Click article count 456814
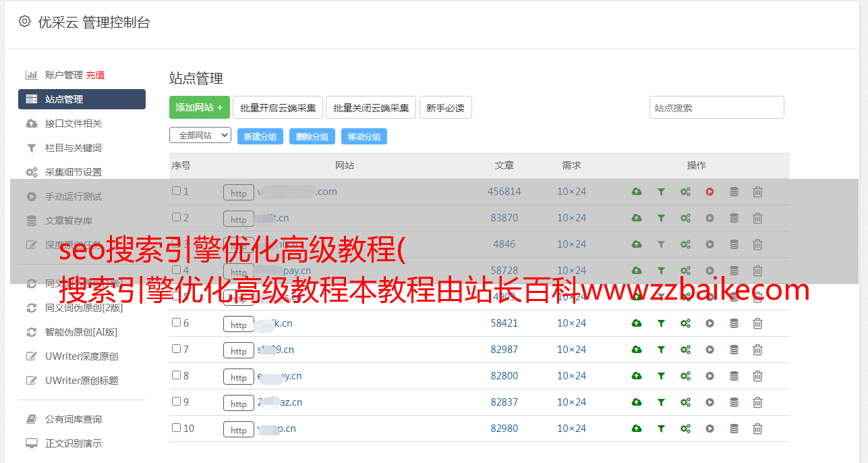The width and height of the screenshot is (868, 463). (x=504, y=192)
